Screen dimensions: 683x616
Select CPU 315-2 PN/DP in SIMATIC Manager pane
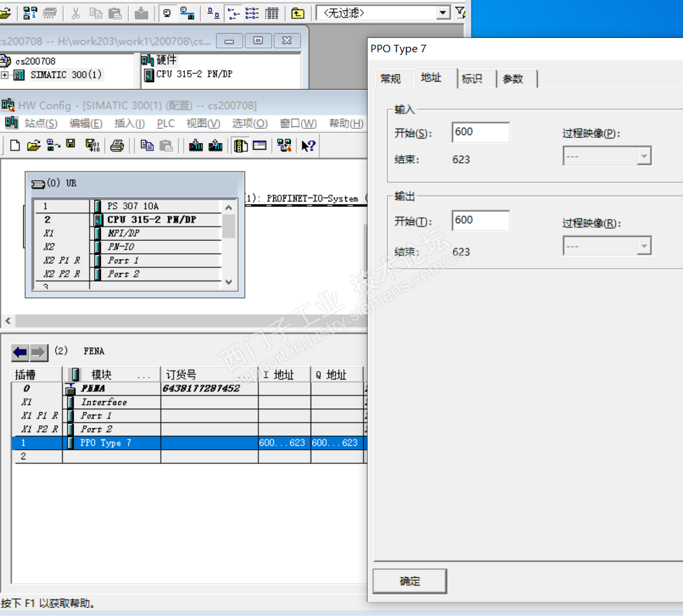coord(188,74)
